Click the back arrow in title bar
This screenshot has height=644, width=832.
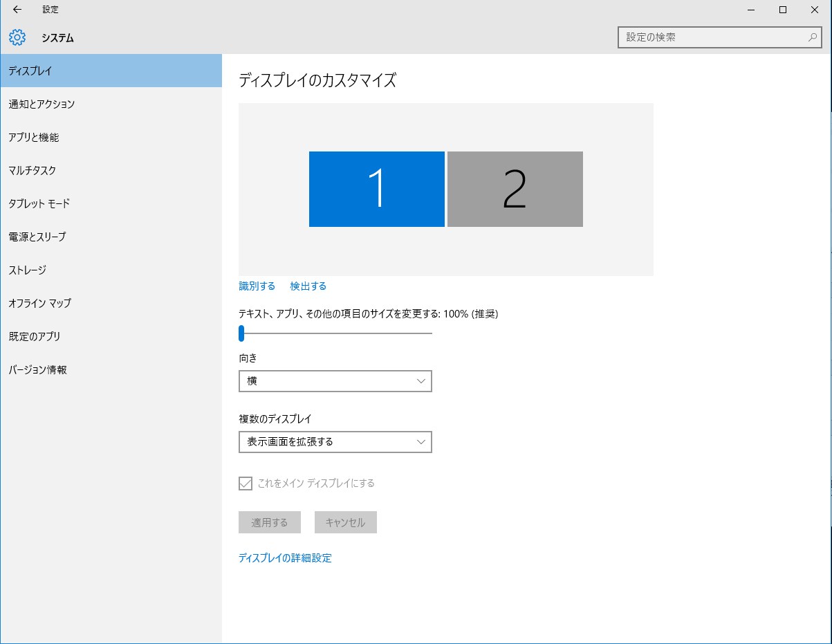click(17, 10)
